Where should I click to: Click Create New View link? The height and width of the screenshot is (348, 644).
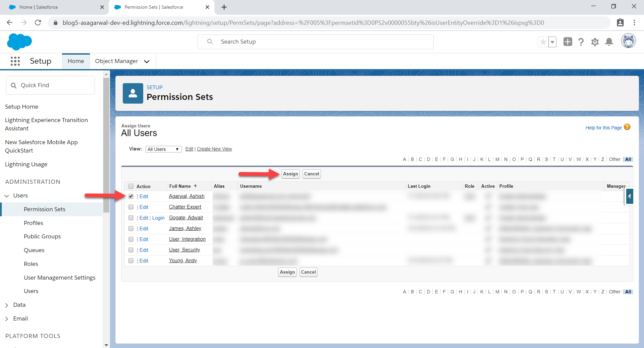214,149
